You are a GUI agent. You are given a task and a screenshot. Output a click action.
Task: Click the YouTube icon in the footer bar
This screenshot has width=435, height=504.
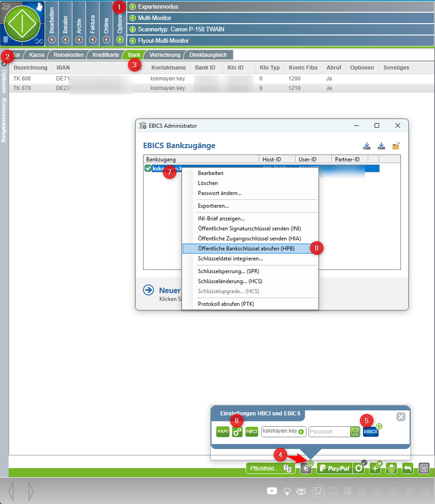272,491
